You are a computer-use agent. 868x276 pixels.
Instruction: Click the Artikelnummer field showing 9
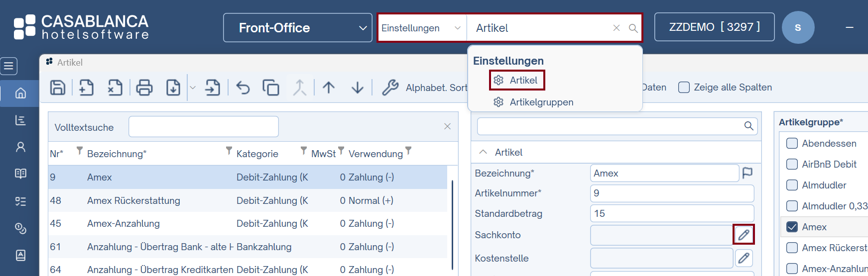[x=672, y=193]
